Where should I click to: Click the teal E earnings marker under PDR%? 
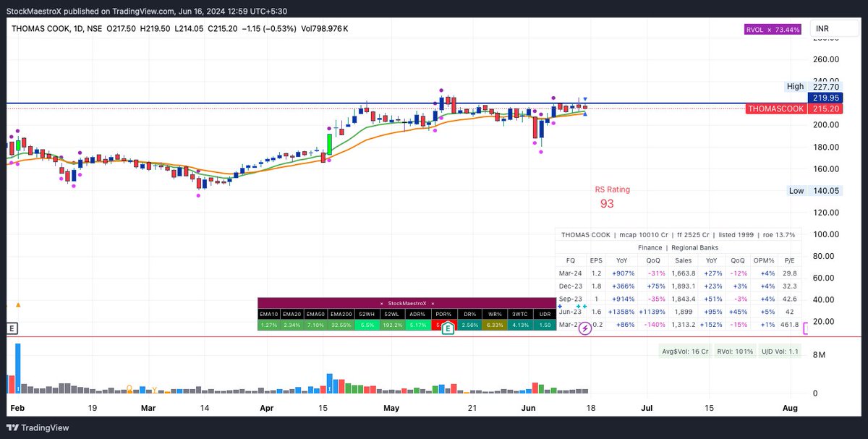pos(448,329)
